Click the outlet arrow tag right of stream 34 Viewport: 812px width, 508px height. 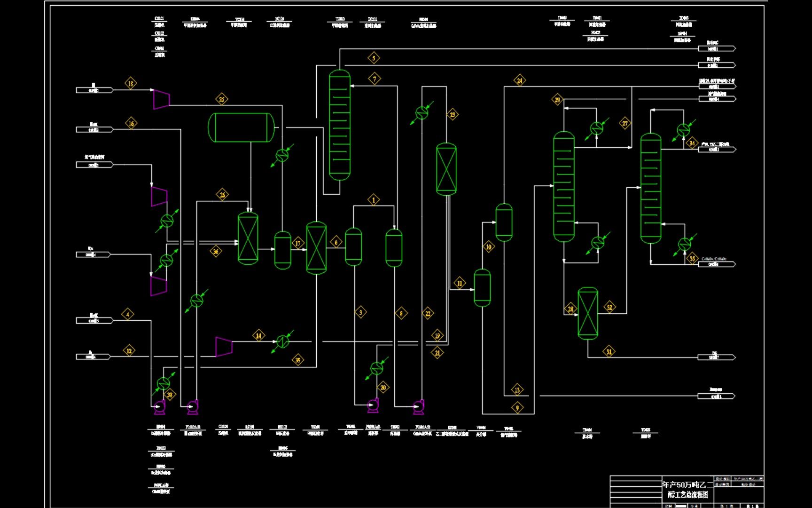[717, 149]
